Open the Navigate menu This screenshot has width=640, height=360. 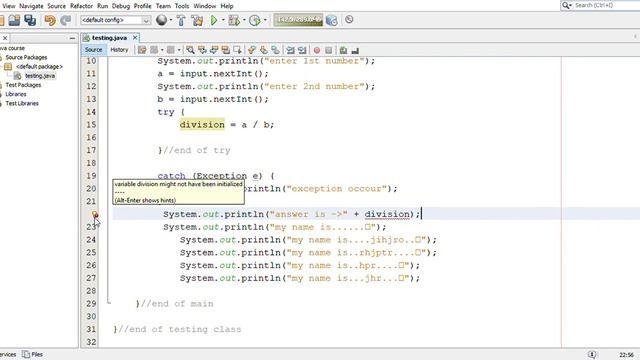tap(31, 6)
